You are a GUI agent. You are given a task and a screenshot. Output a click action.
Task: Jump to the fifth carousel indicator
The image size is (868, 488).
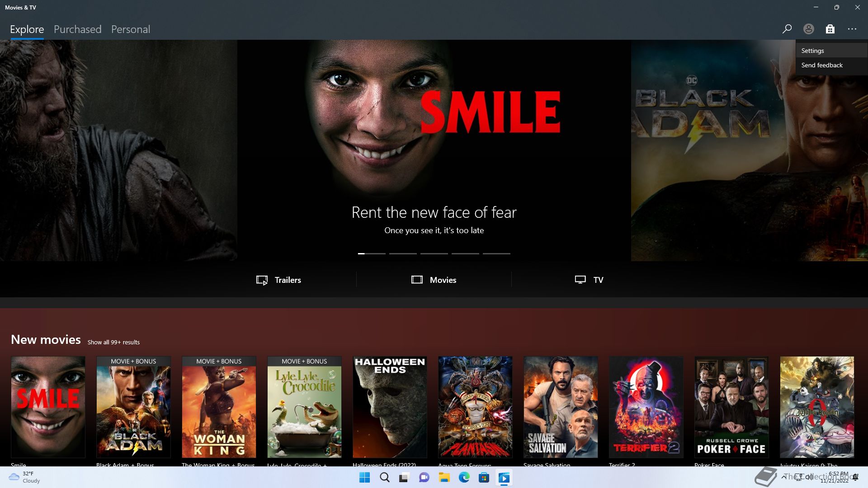pyautogui.click(x=496, y=253)
